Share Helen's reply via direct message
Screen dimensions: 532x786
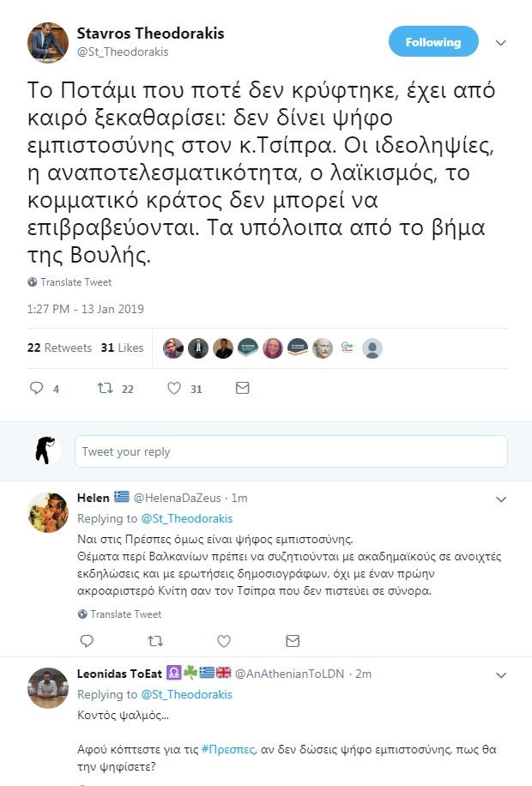click(293, 641)
